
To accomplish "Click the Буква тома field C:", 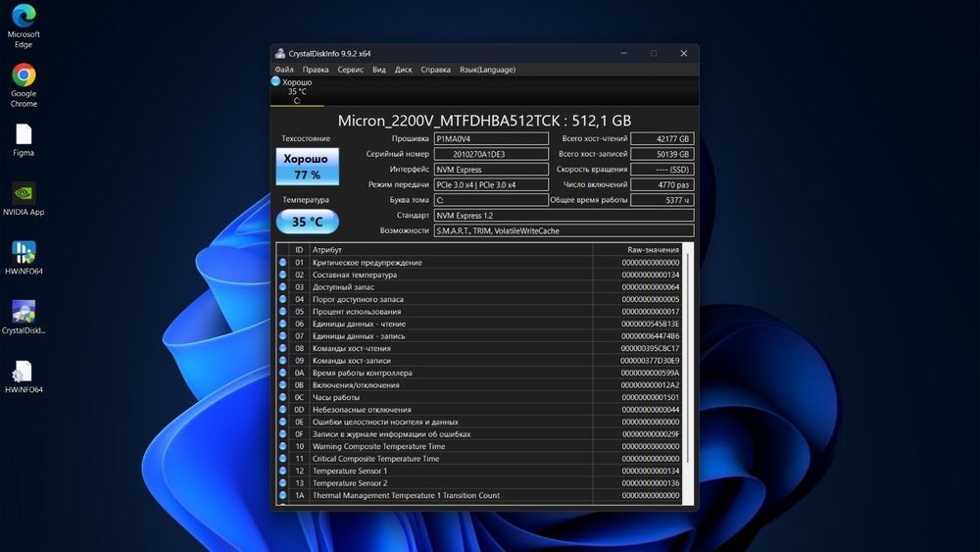I will pyautogui.click(x=491, y=200).
